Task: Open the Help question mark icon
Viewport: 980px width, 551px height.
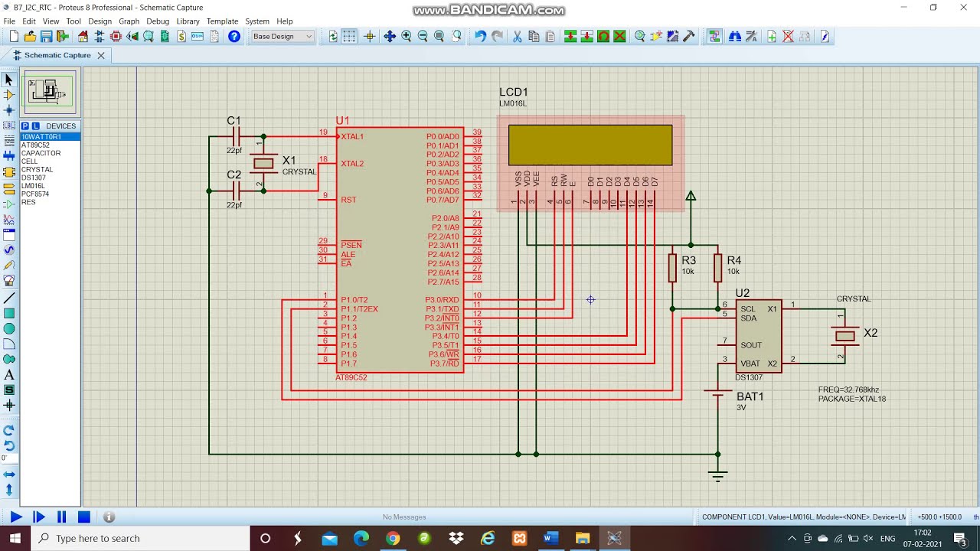Action: 234,36
